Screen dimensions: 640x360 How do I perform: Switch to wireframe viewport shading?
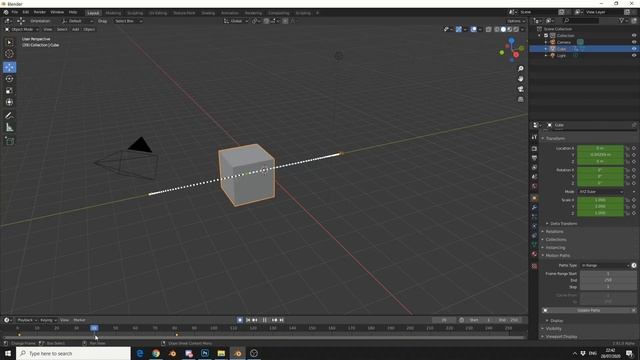497,29
